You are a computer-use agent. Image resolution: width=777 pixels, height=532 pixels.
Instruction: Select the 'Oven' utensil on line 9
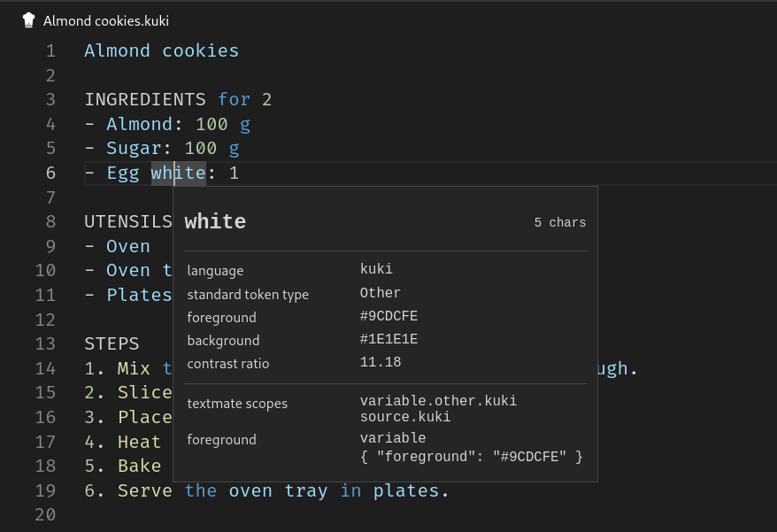pos(127,246)
